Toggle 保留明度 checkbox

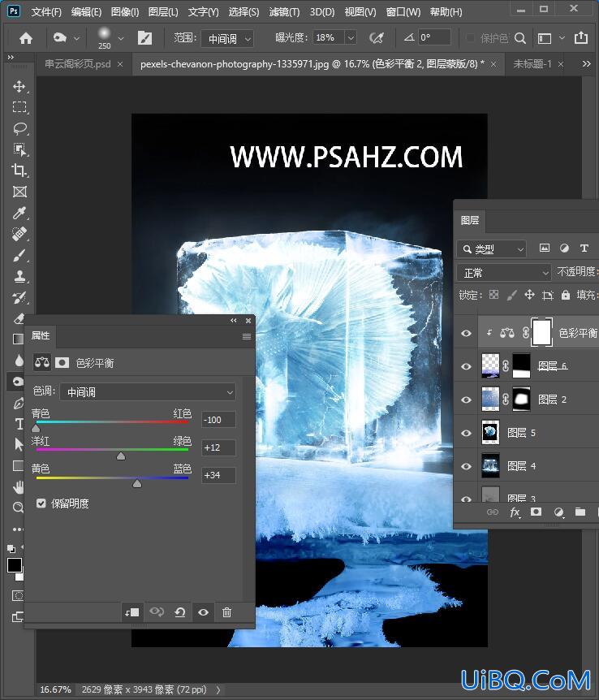(x=41, y=503)
